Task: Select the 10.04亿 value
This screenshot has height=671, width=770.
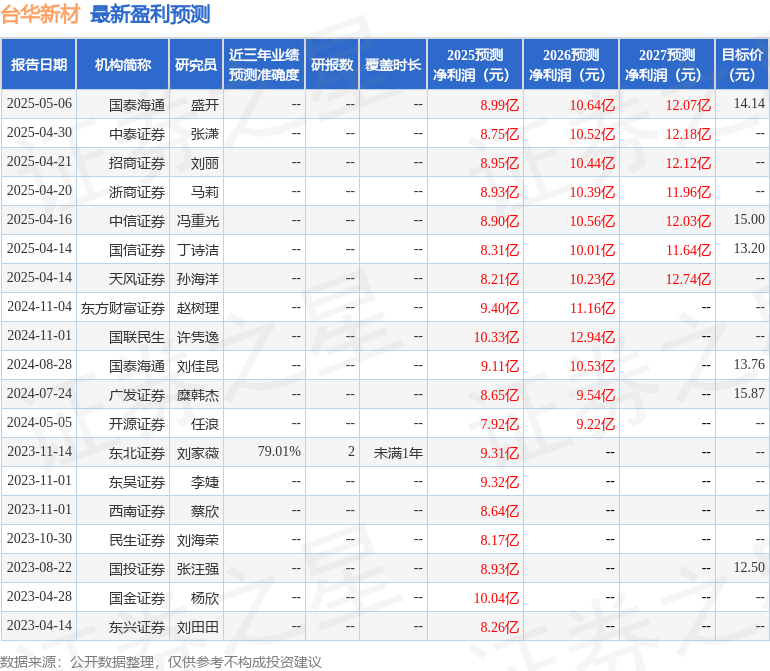Action: point(496,597)
